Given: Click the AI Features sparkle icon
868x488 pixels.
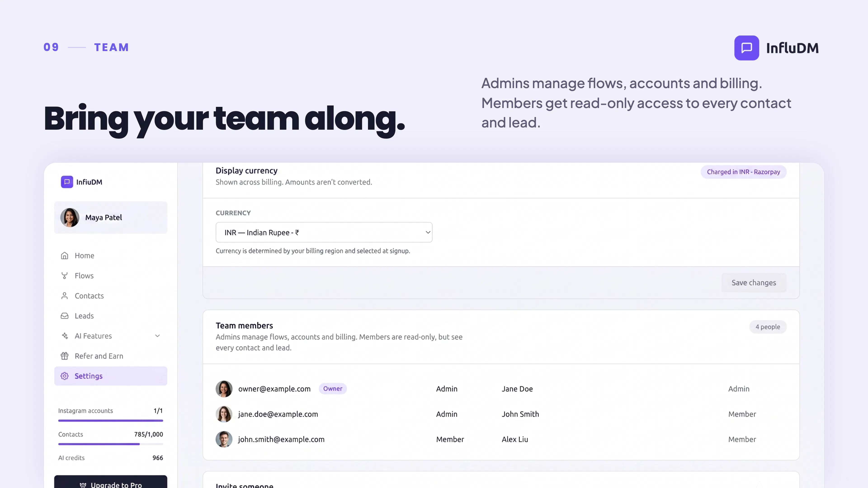Looking at the screenshot, I should tap(64, 336).
